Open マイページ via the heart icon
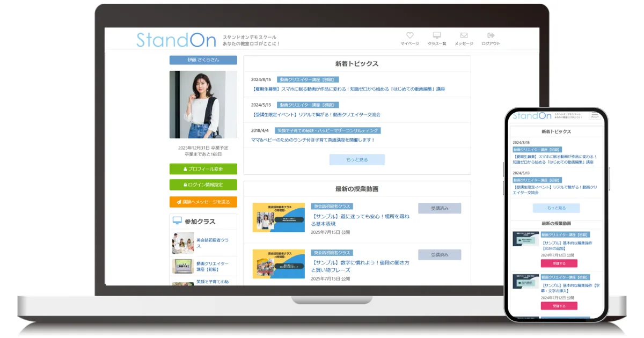 (x=409, y=36)
